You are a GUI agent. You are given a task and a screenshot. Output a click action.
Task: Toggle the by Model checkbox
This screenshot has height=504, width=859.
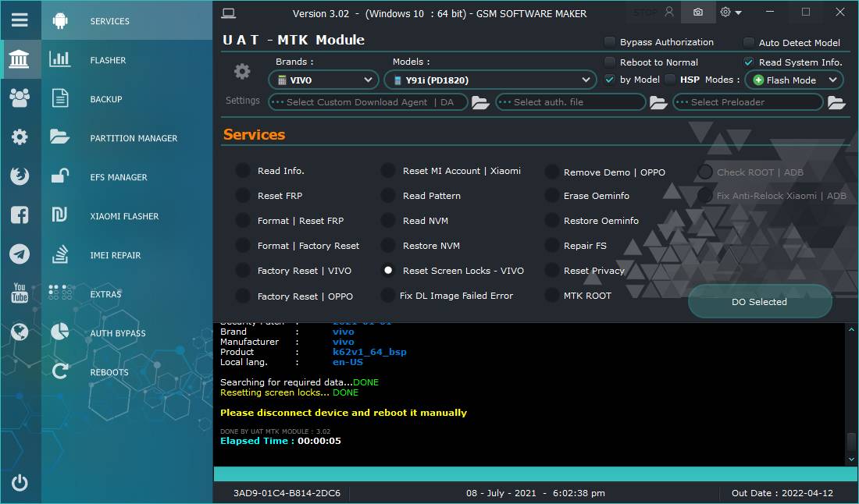[x=610, y=80]
